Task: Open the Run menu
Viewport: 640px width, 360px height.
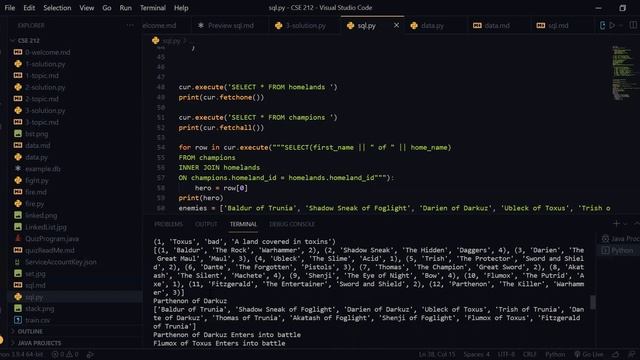Action: (x=125, y=8)
